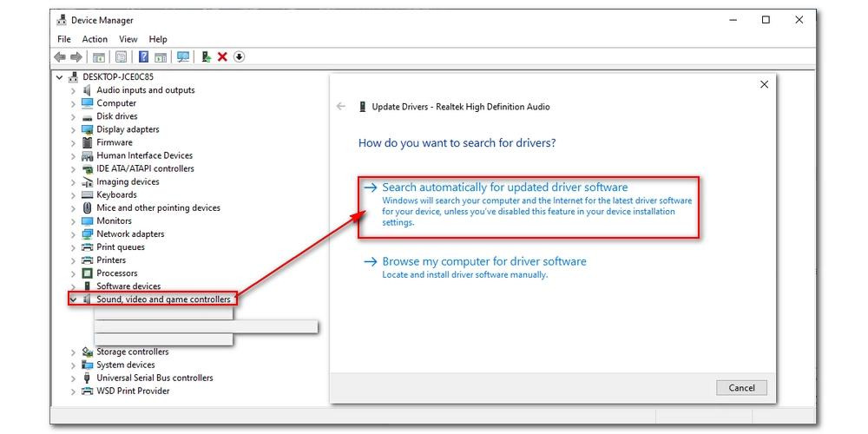This screenshot has height=434, width=868.
Task: Select the Keyboards tree label
Action: pos(117,194)
